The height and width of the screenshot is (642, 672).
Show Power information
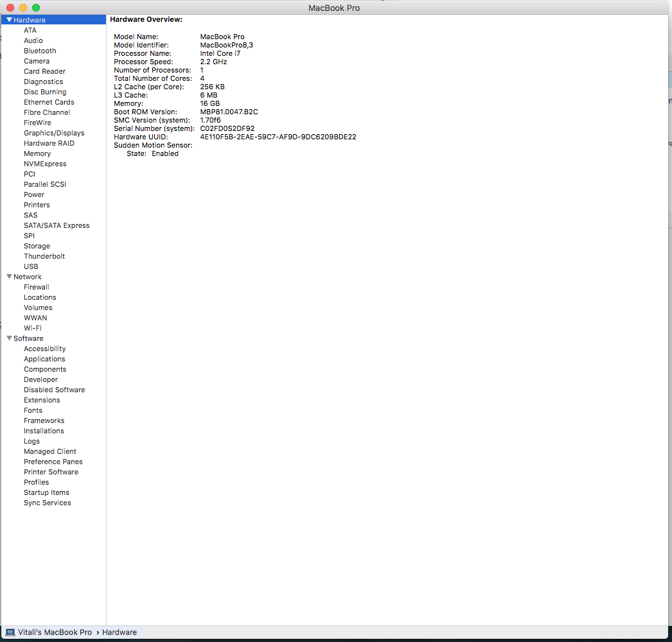34,195
